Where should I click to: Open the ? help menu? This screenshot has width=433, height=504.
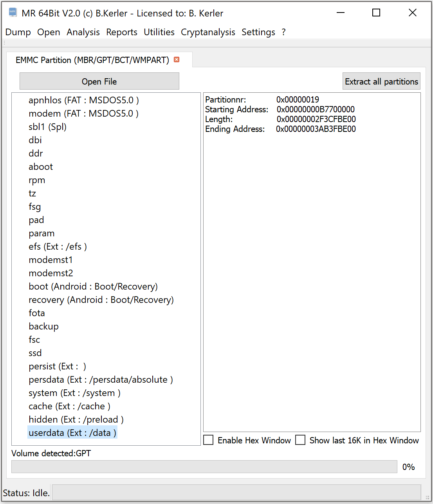point(284,32)
